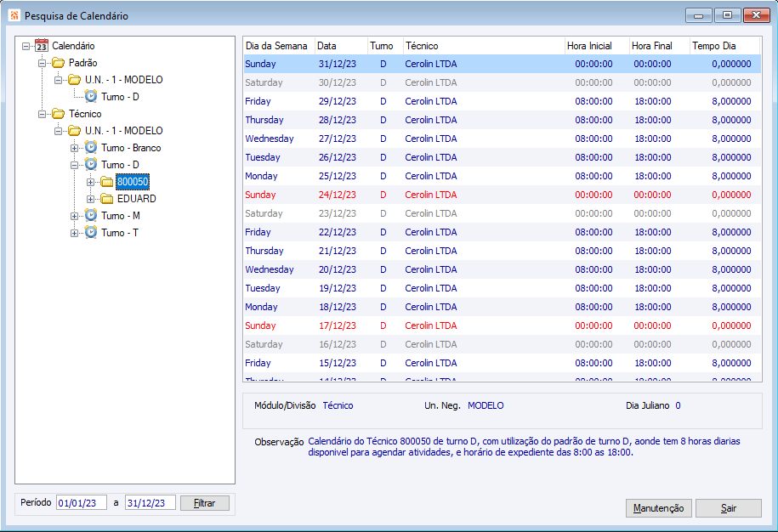The image size is (778, 532).
Task: Click the Turno column header
Action: click(x=385, y=46)
